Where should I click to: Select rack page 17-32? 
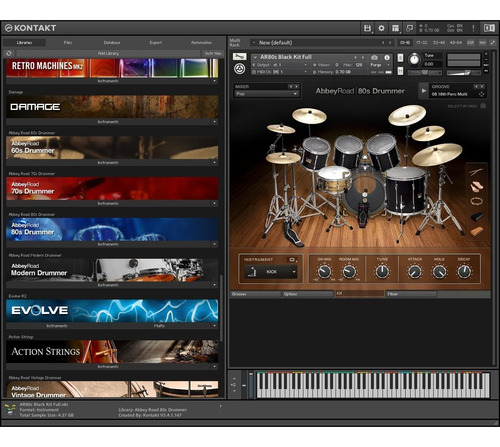(422, 43)
